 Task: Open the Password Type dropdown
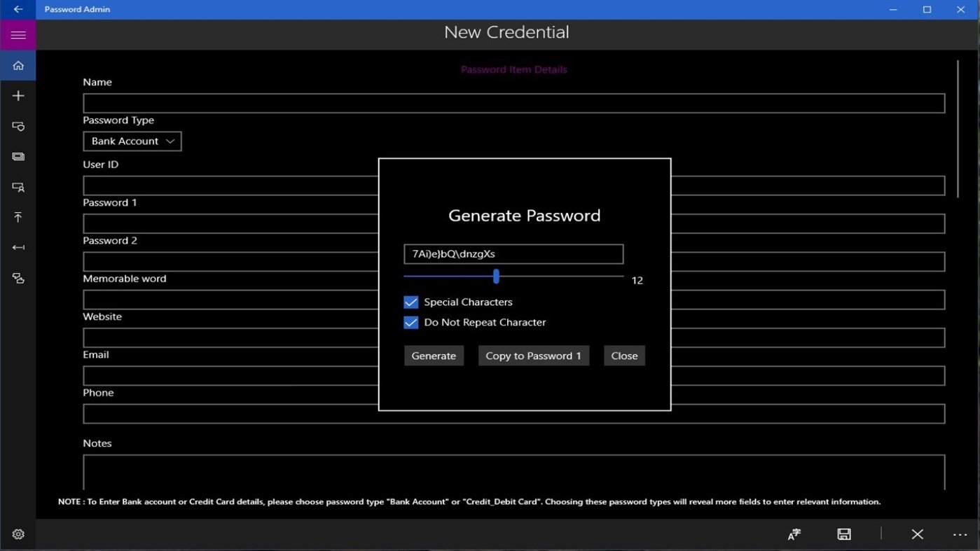(x=132, y=141)
